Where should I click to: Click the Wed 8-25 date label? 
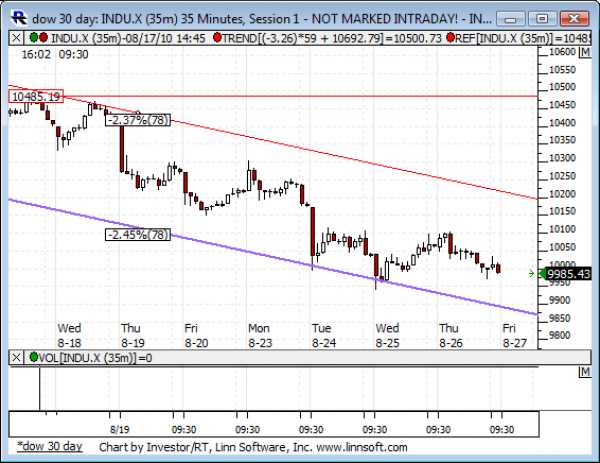click(387, 336)
